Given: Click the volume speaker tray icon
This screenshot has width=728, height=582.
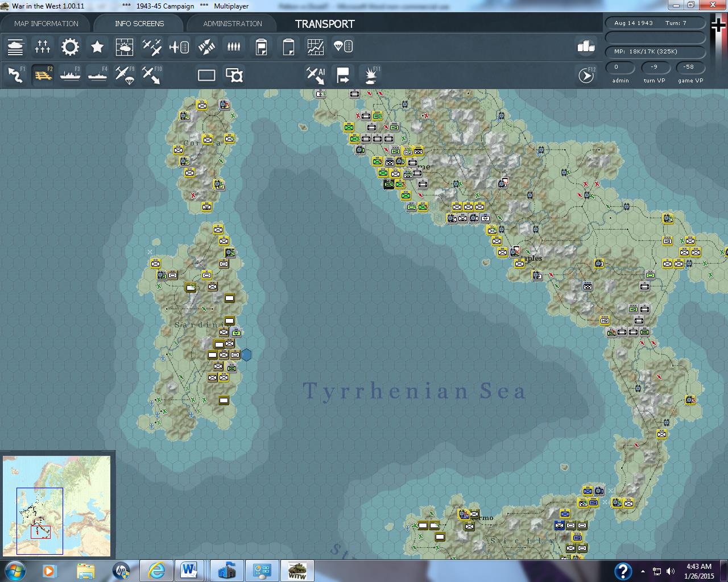Looking at the screenshot, I should click(x=671, y=571).
